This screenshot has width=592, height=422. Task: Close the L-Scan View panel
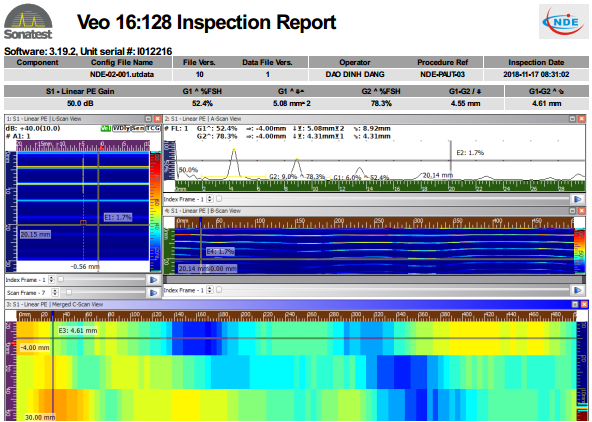tap(157, 119)
